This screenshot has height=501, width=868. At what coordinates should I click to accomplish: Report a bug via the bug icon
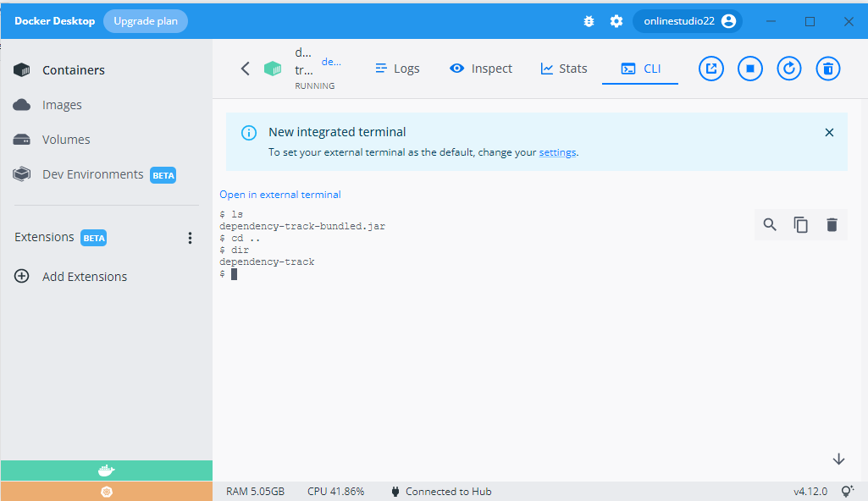(589, 21)
